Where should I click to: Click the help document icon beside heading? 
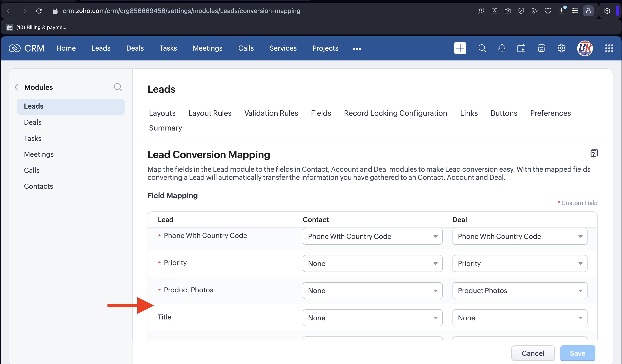click(594, 153)
